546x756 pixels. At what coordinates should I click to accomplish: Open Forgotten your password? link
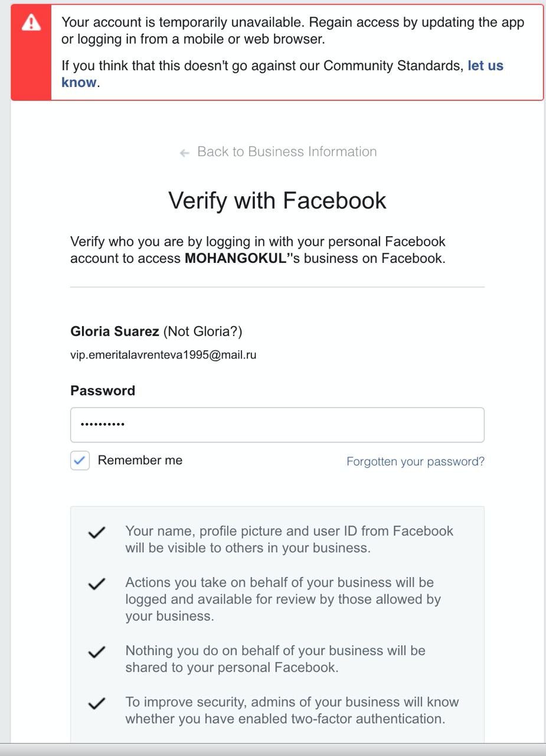(416, 461)
